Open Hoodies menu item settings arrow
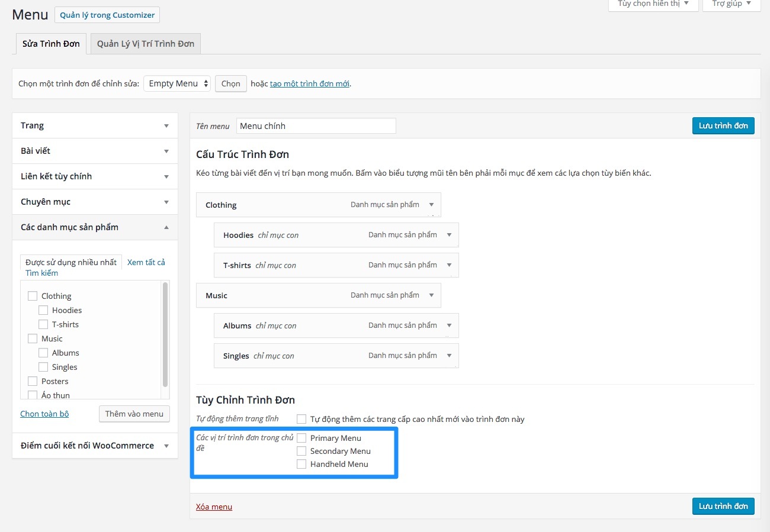The image size is (770, 532). 449,235
